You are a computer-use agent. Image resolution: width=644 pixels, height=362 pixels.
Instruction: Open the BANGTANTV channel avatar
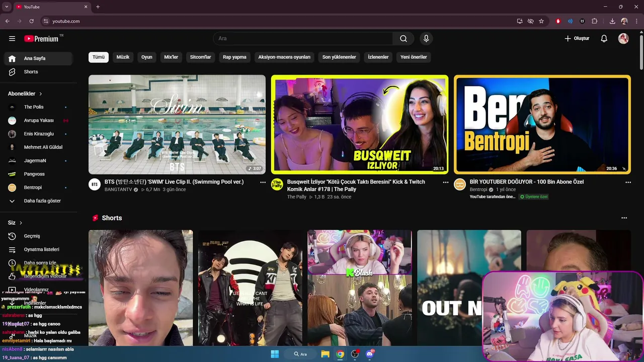pos(95,185)
